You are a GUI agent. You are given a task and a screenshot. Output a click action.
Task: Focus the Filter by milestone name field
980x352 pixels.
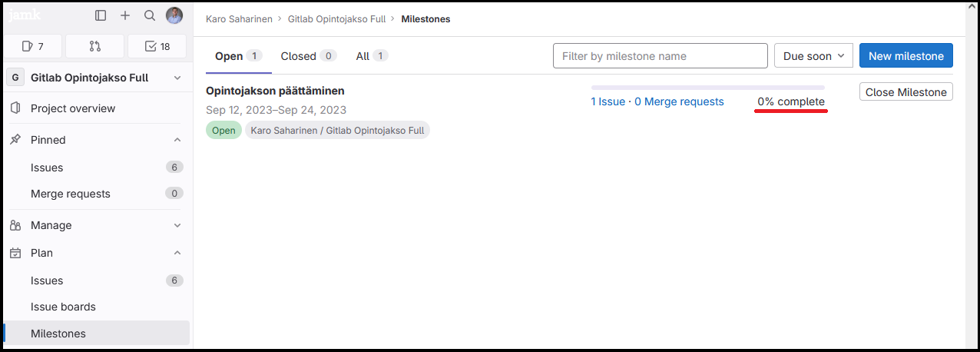660,56
